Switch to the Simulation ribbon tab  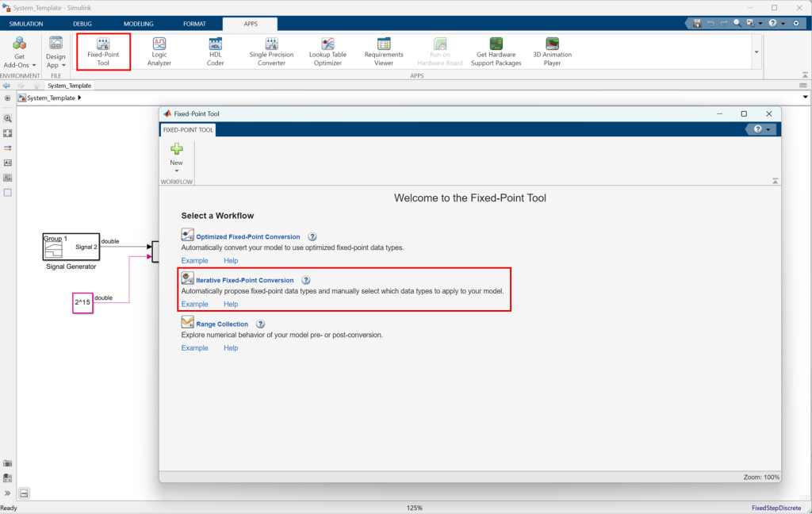[26, 24]
